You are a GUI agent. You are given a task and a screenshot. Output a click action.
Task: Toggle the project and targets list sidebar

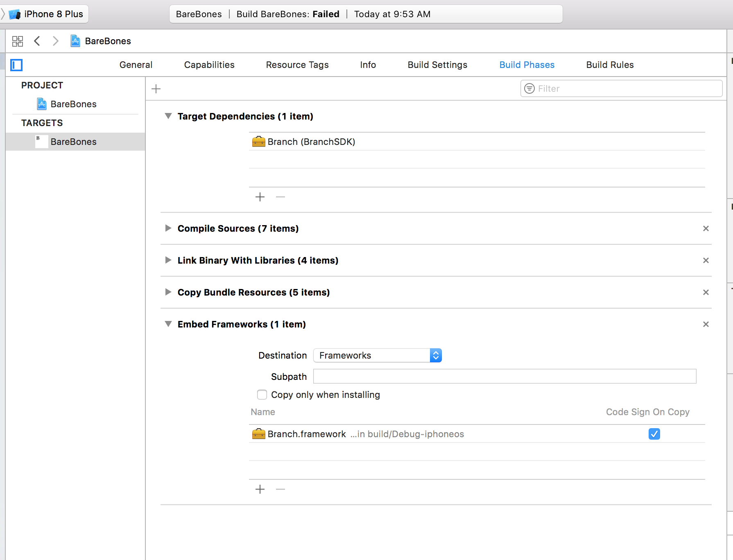[x=16, y=65]
